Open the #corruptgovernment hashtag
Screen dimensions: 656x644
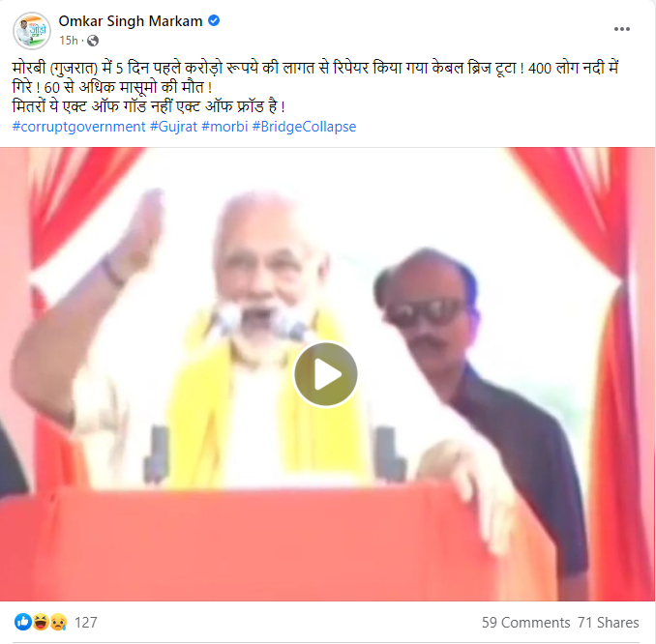coord(79,127)
